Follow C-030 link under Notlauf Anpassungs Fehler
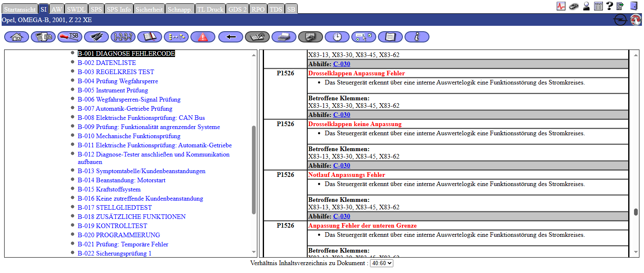The height and width of the screenshot is (273, 644). pos(341,216)
